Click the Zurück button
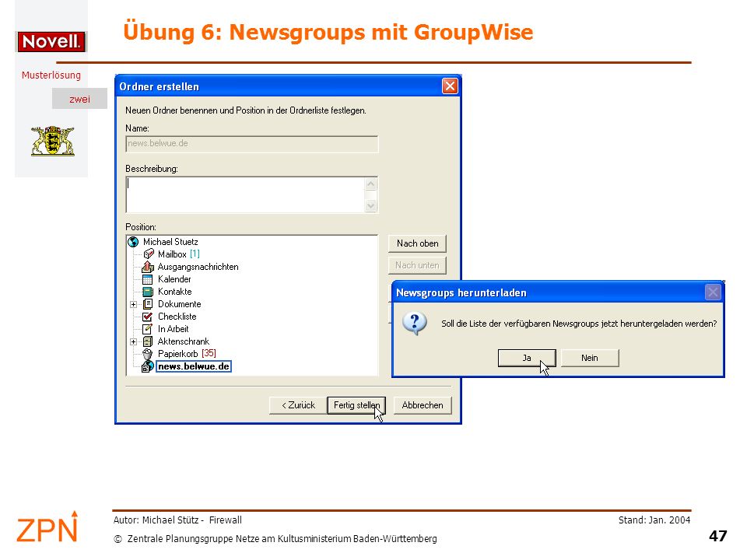The width and height of the screenshot is (747, 560). tap(298, 405)
